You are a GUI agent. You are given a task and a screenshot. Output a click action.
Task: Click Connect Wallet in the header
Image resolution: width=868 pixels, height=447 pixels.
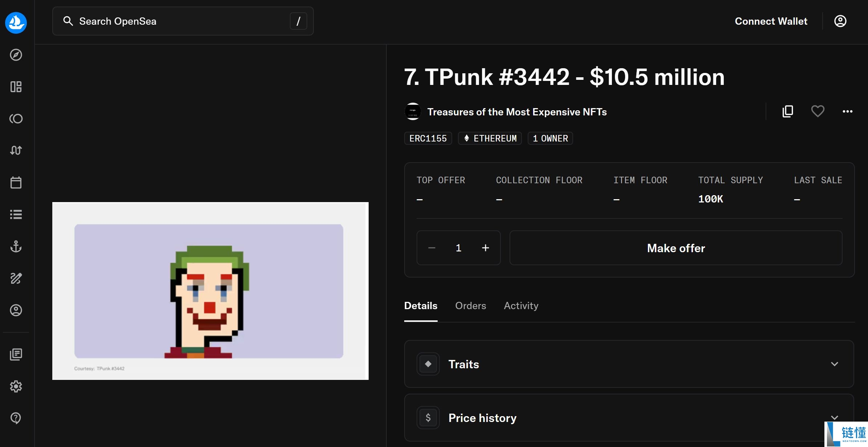[x=771, y=21]
